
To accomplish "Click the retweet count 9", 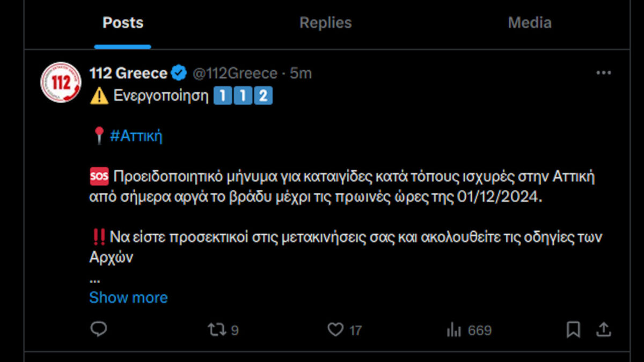I will click(x=235, y=330).
